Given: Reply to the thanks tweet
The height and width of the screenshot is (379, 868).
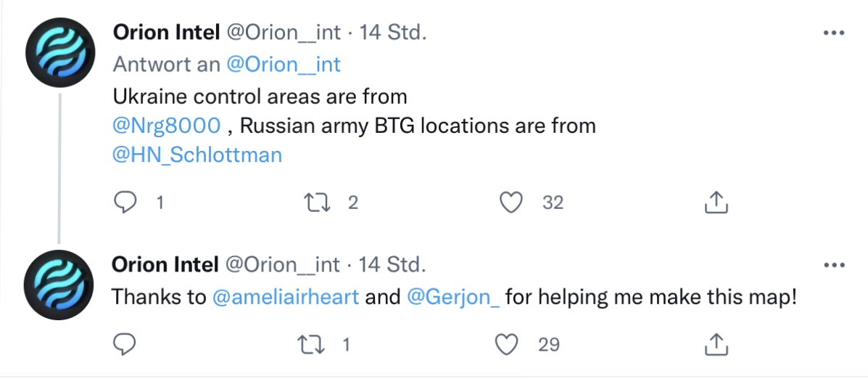Looking at the screenshot, I should [126, 343].
